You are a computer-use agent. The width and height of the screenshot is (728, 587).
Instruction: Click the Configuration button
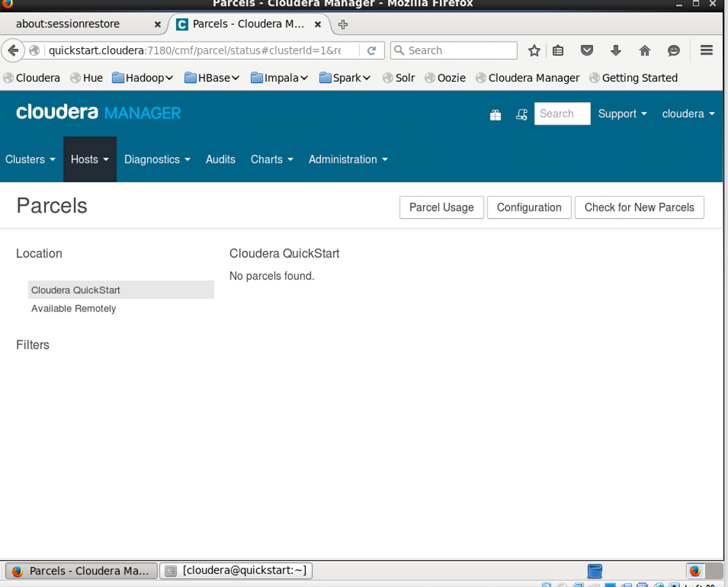[529, 207]
